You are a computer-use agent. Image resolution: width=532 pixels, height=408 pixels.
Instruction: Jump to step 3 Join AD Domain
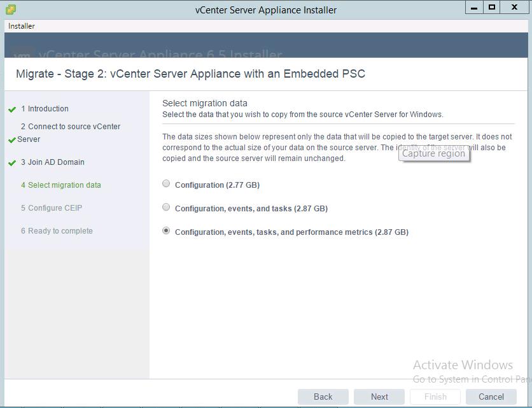coord(53,162)
